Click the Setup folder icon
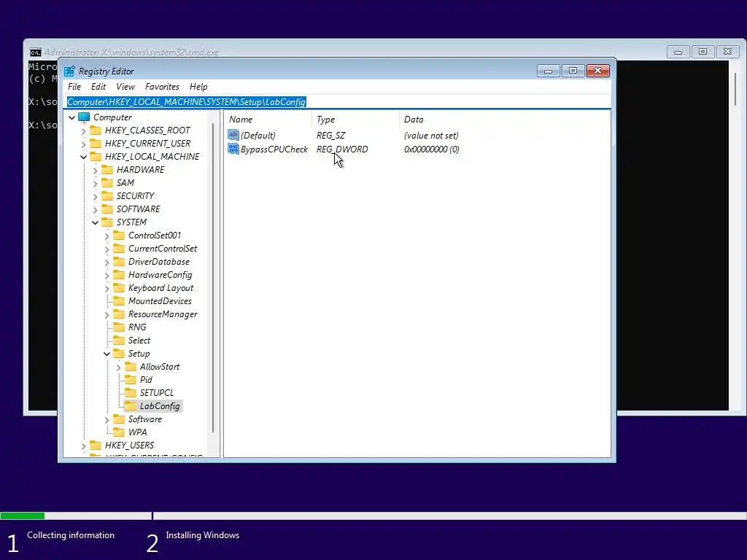 tap(119, 354)
